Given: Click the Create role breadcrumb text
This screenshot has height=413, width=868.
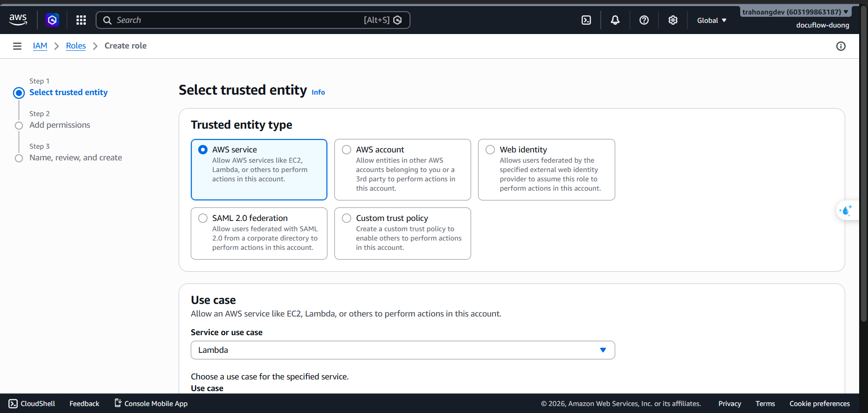Looking at the screenshot, I should (x=125, y=46).
